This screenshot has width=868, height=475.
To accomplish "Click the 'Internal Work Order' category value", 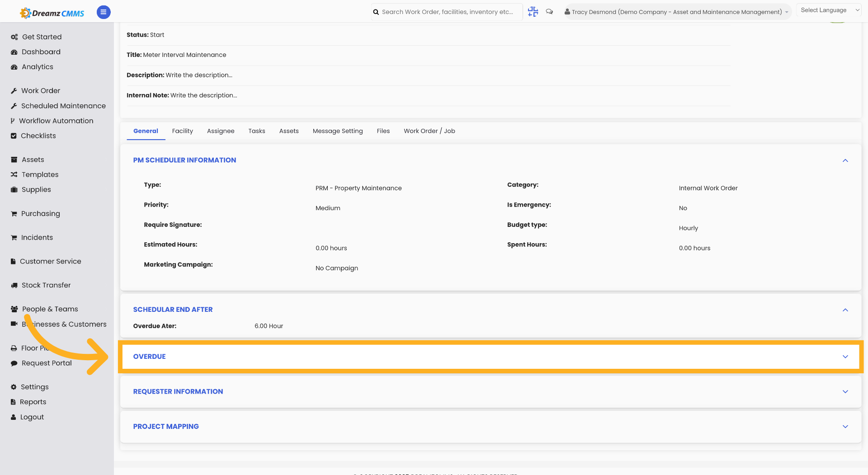I will 708,188.
